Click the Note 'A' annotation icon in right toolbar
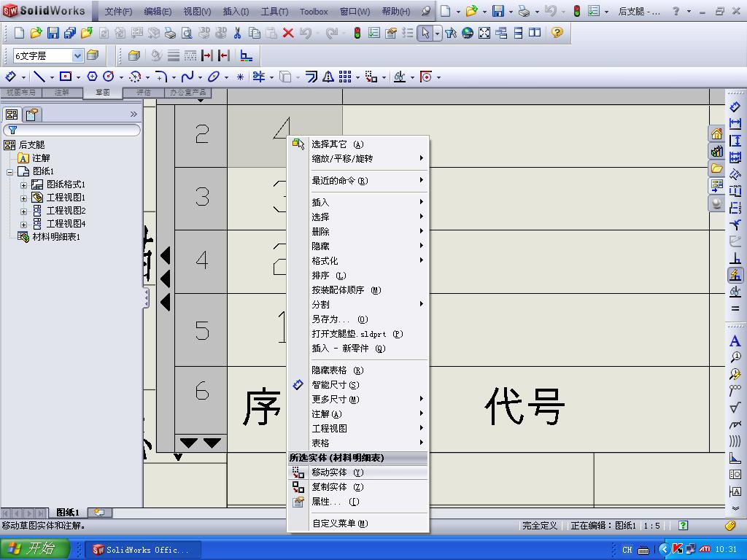Viewport: 747px width, 560px height. point(735,341)
